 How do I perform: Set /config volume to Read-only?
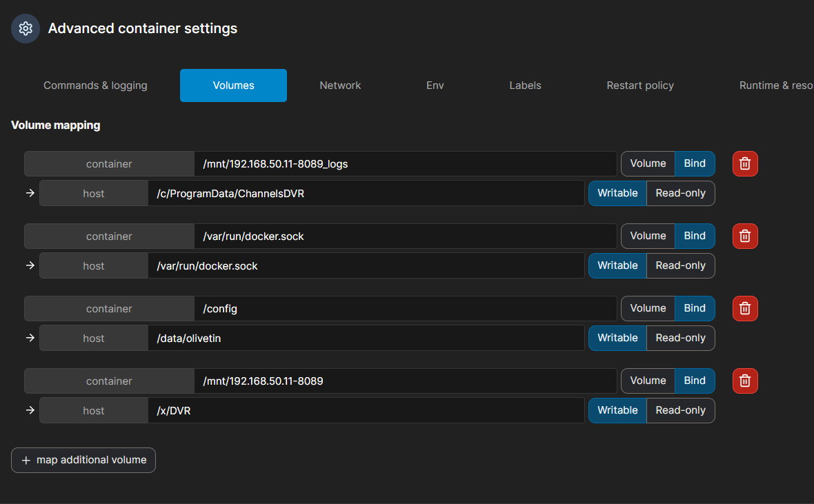pyautogui.click(x=680, y=338)
